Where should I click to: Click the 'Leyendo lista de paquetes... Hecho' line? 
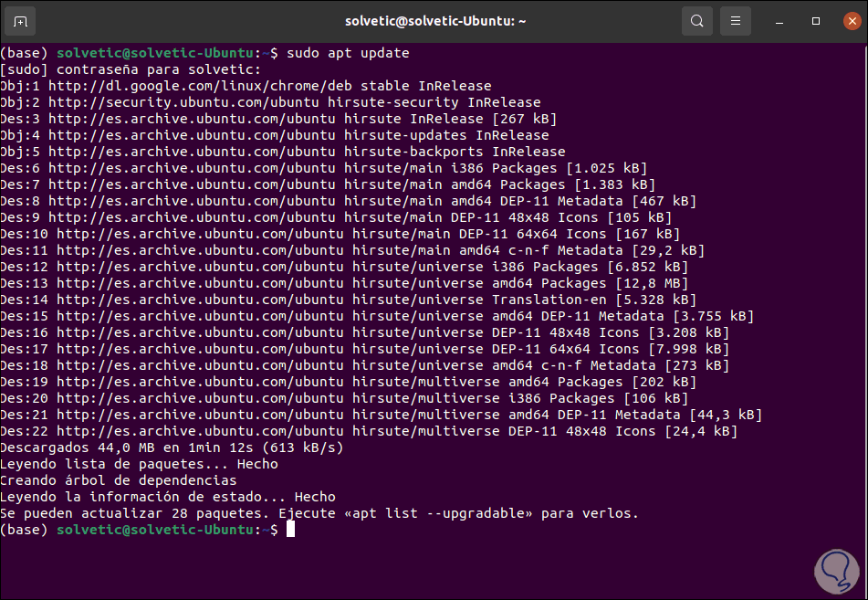coord(139,464)
